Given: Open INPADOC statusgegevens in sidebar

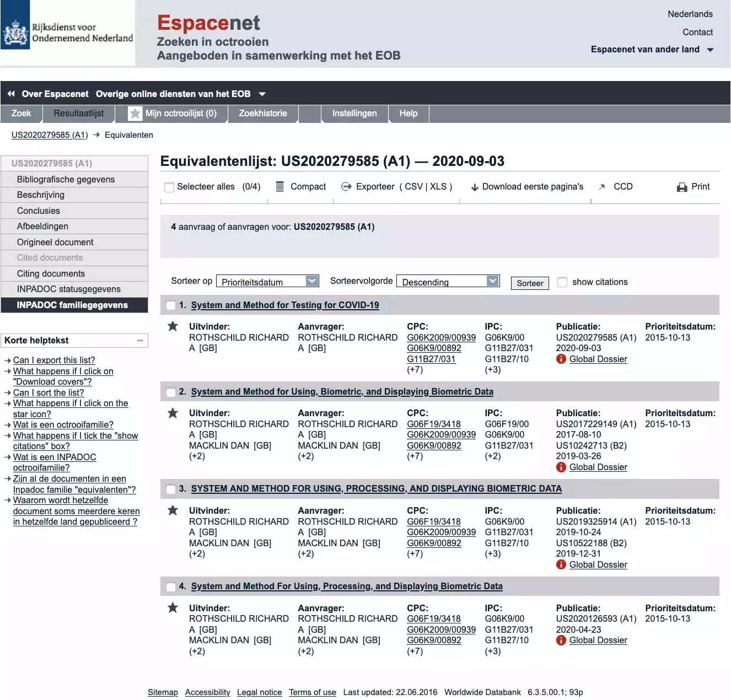Looking at the screenshot, I should [74, 289].
